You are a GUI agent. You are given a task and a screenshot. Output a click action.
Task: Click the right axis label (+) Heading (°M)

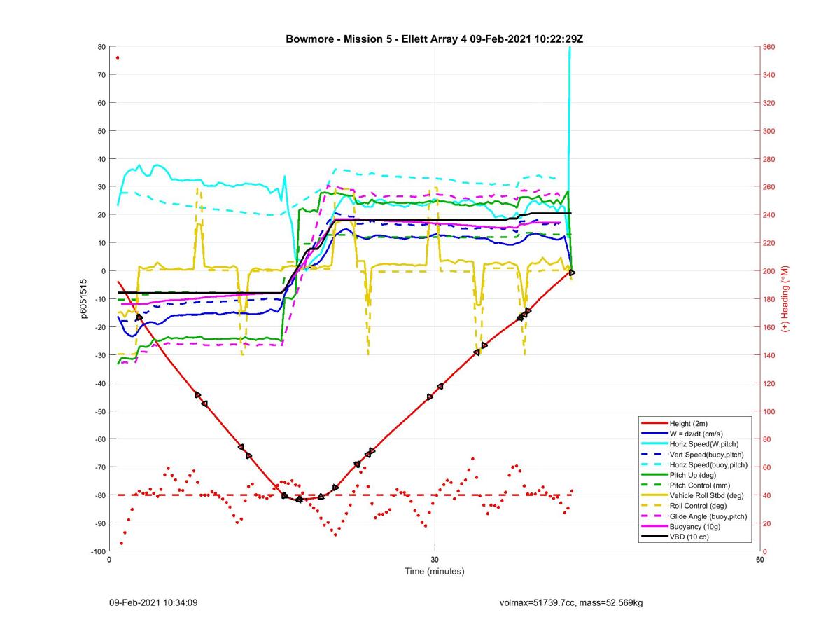point(785,298)
